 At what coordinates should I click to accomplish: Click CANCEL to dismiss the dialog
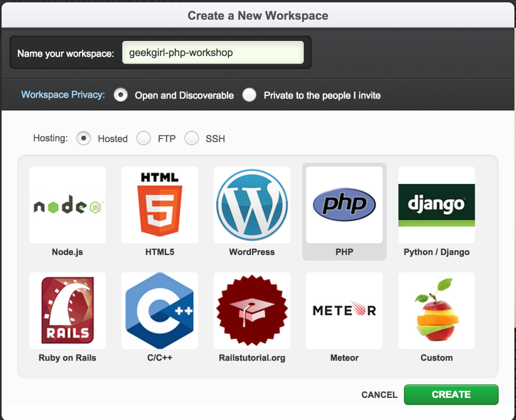click(379, 395)
